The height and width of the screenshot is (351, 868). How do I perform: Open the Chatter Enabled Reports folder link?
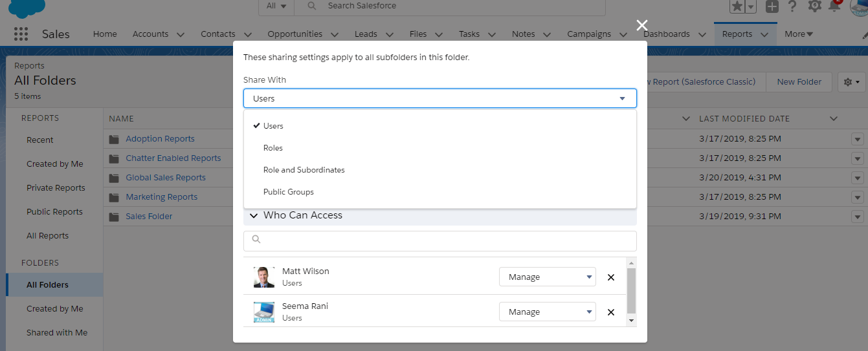click(x=173, y=158)
